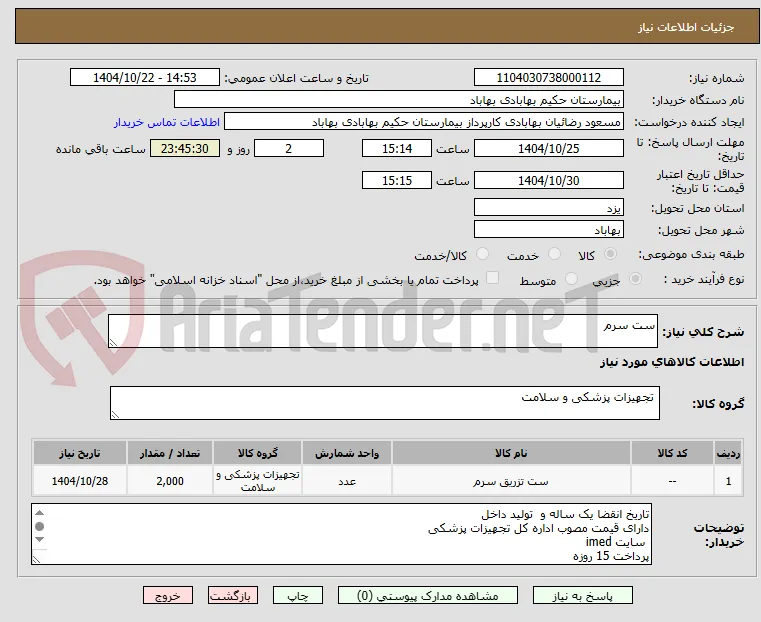Select the کالا/خدمت radio button
Viewport: 761px width, 622px height.
(482, 254)
